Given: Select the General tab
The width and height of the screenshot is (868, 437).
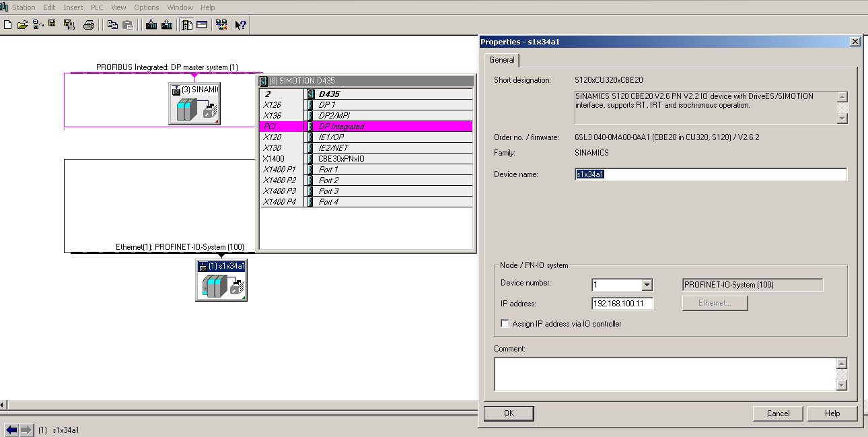Looking at the screenshot, I should (x=502, y=60).
